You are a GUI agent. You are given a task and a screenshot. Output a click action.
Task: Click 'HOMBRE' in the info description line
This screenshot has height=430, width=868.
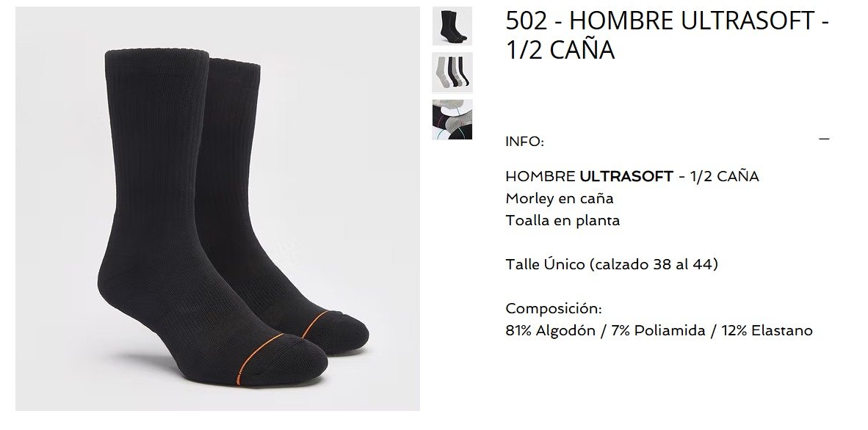540,177
